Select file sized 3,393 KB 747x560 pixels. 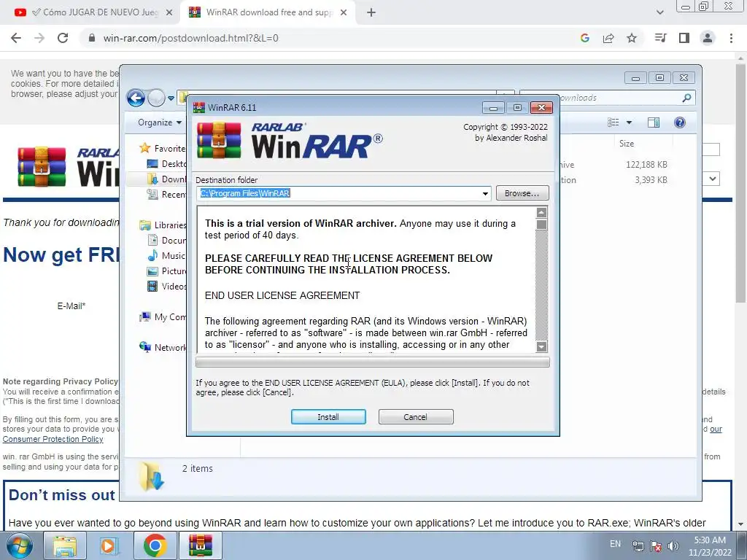tap(651, 180)
